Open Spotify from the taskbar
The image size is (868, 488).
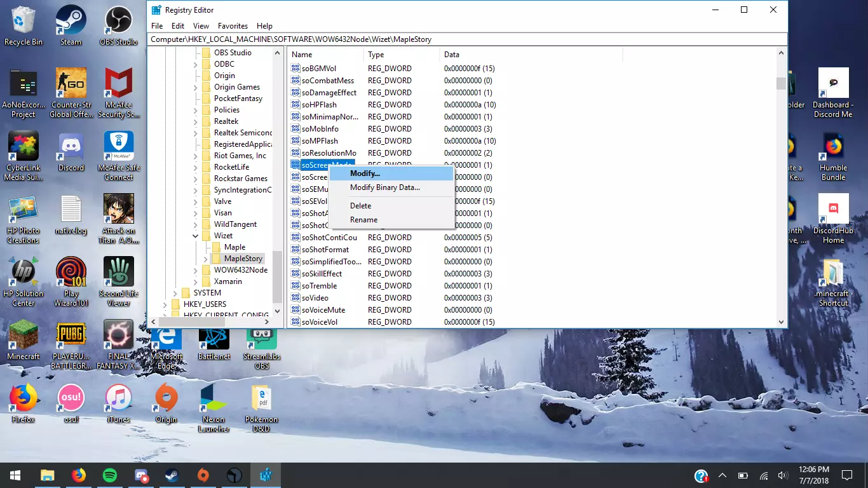tap(110, 475)
